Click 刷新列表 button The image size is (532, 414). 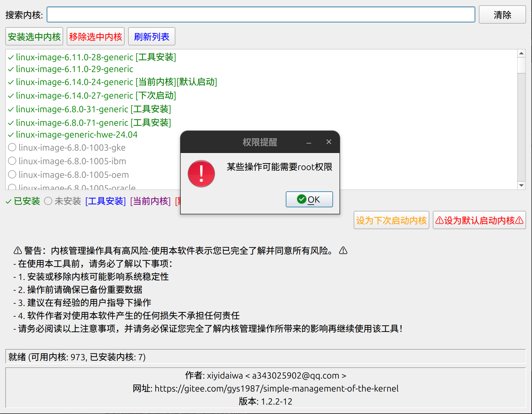pyautogui.click(x=152, y=37)
